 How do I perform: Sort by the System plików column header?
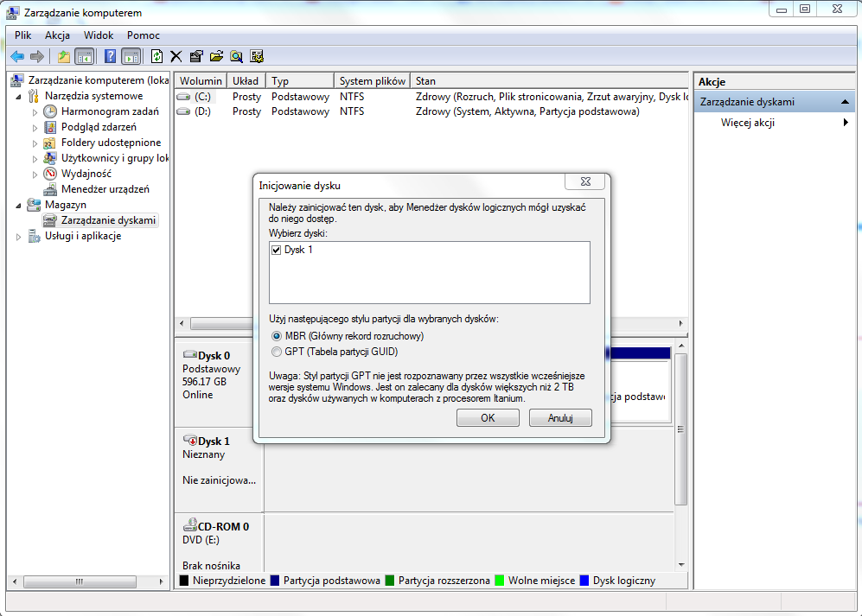pos(372,80)
